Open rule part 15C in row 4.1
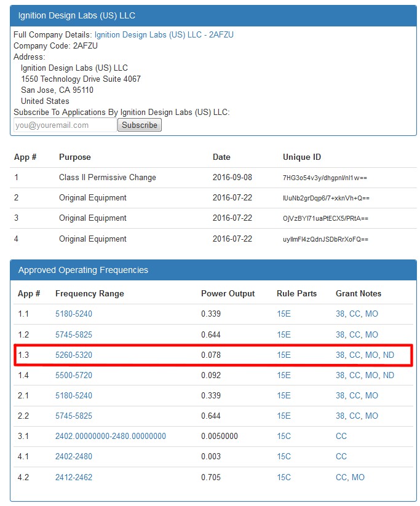The width and height of the screenshot is (420, 506). click(x=283, y=457)
